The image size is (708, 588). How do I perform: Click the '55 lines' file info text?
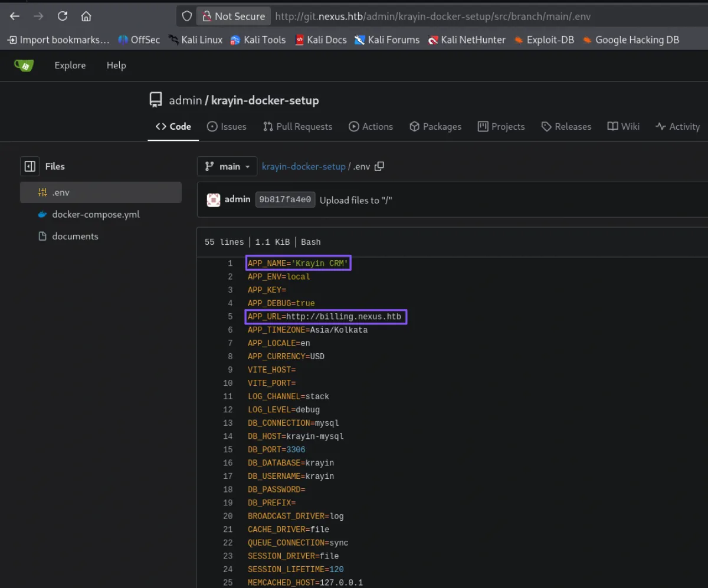point(224,242)
